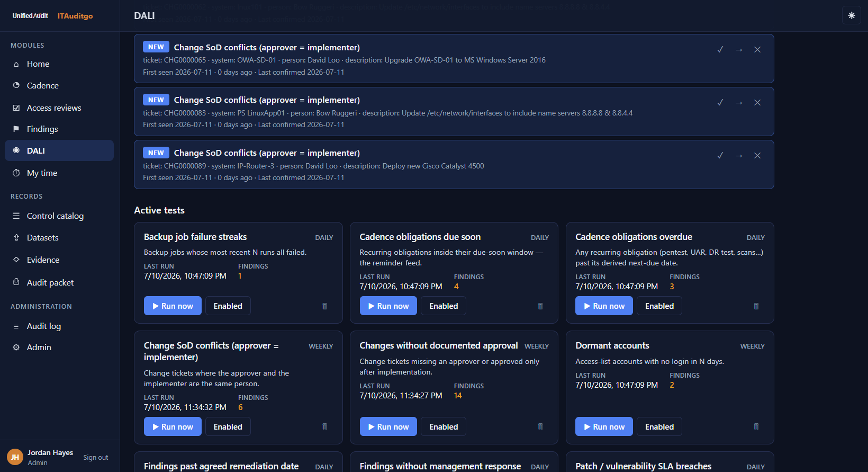The width and height of the screenshot is (868, 472).
Task: Delete the Dormant accounts test
Action: click(x=756, y=426)
